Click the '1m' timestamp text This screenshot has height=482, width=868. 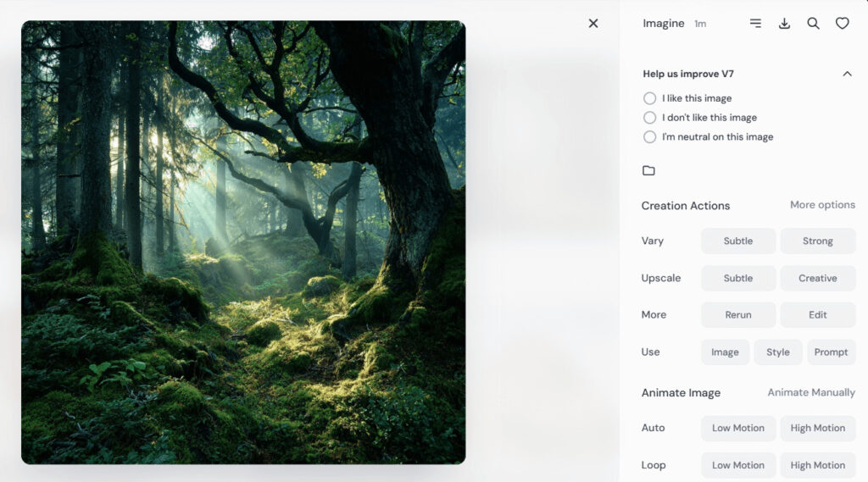click(x=700, y=24)
